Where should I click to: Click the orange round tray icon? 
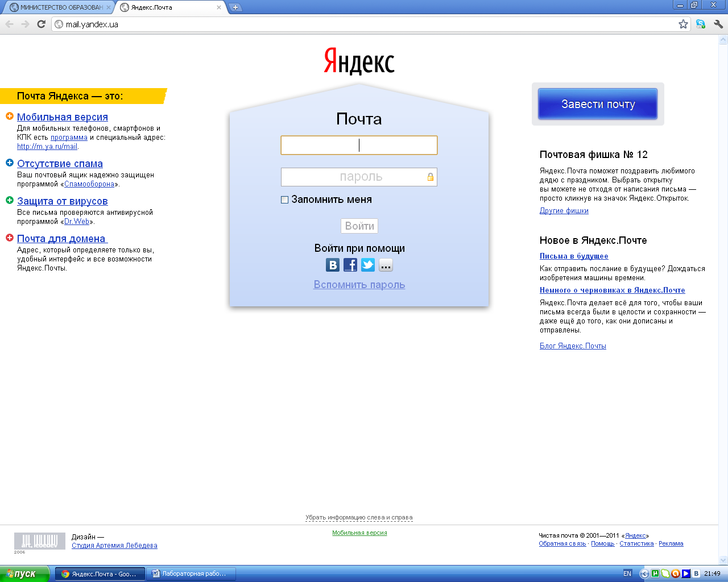[x=675, y=573]
